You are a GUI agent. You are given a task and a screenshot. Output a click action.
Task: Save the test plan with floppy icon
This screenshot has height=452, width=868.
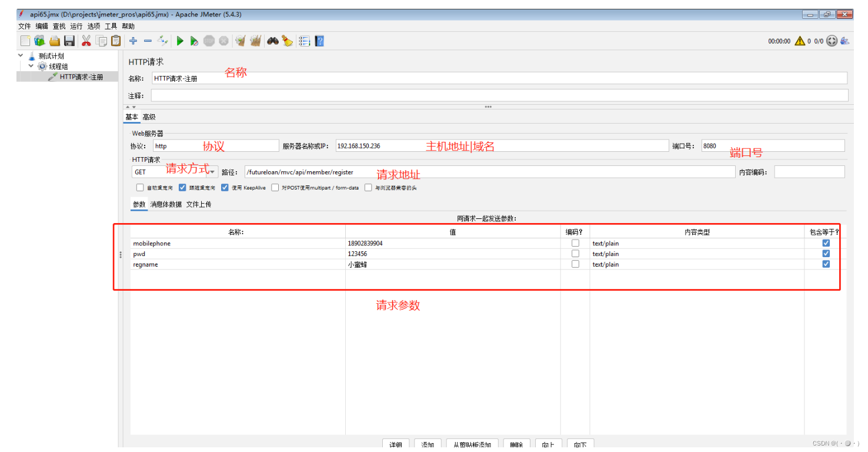(x=69, y=41)
